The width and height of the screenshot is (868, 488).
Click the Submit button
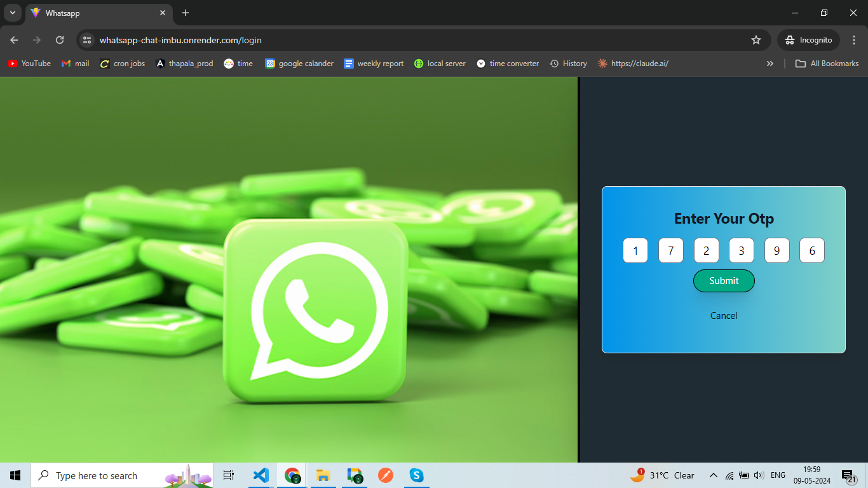[724, 281]
